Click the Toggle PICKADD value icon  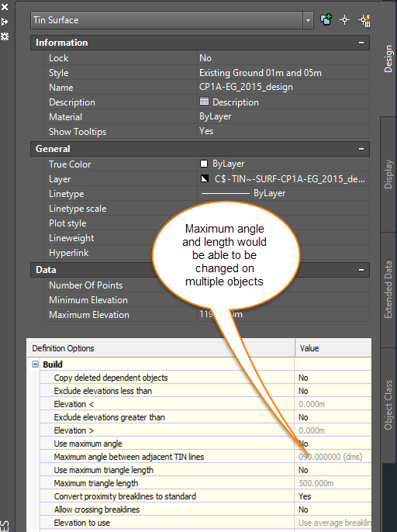click(x=326, y=19)
